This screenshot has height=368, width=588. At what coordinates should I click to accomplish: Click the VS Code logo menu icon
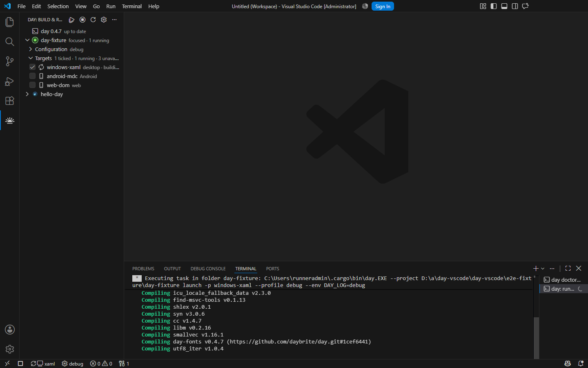[x=7, y=6]
